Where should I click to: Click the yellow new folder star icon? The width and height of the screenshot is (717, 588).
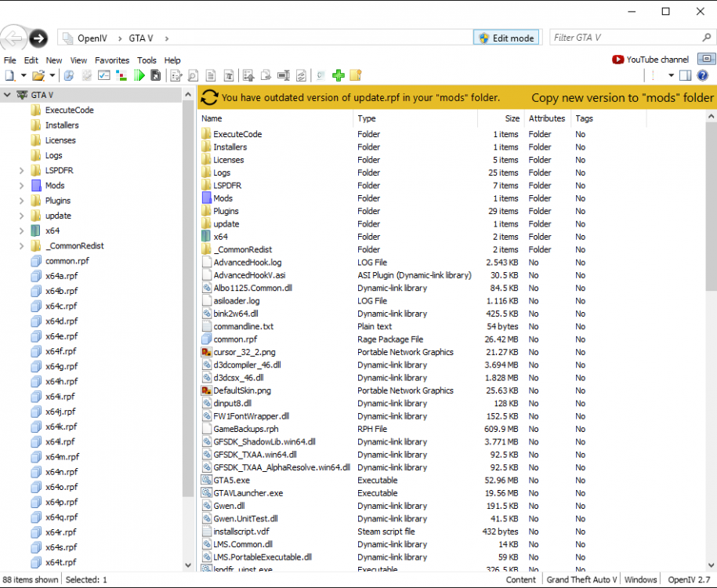coord(356,75)
